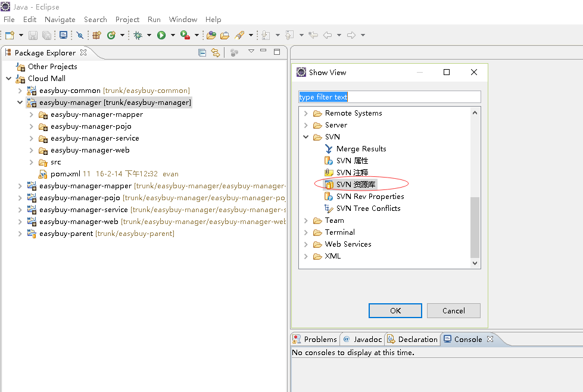Click the New wizard toolbar icon
The height and width of the screenshot is (392, 583).
pyautogui.click(x=10, y=35)
